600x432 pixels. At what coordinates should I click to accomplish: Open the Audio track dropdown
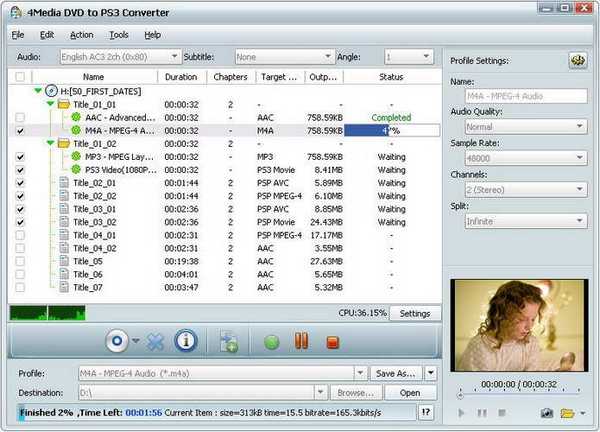[120, 57]
